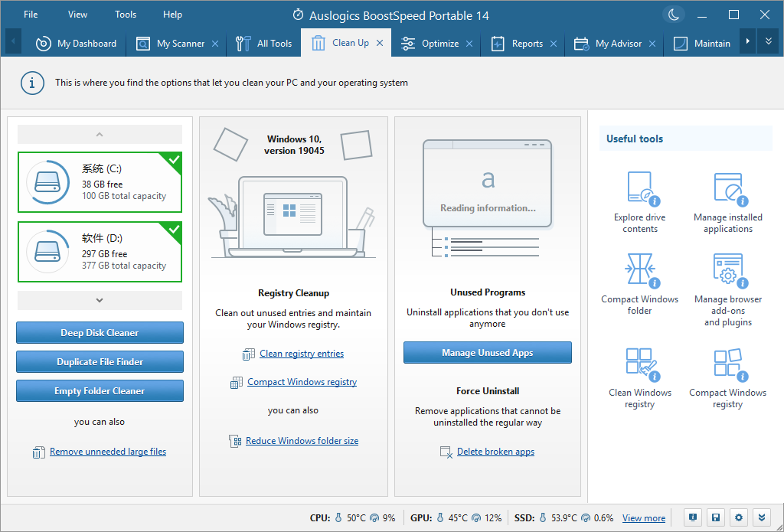Open the Clean registry entries link
The height and width of the screenshot is (532, 784).
302,354
